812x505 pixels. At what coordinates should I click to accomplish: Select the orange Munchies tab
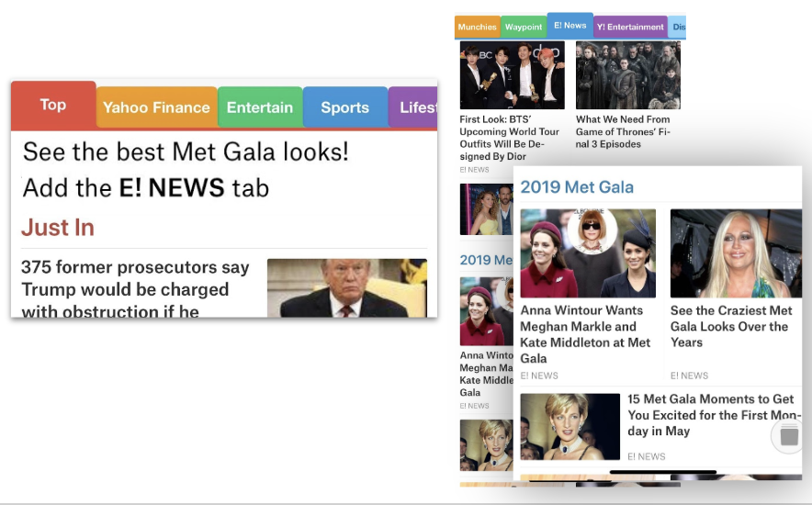(x=477, y=28)
